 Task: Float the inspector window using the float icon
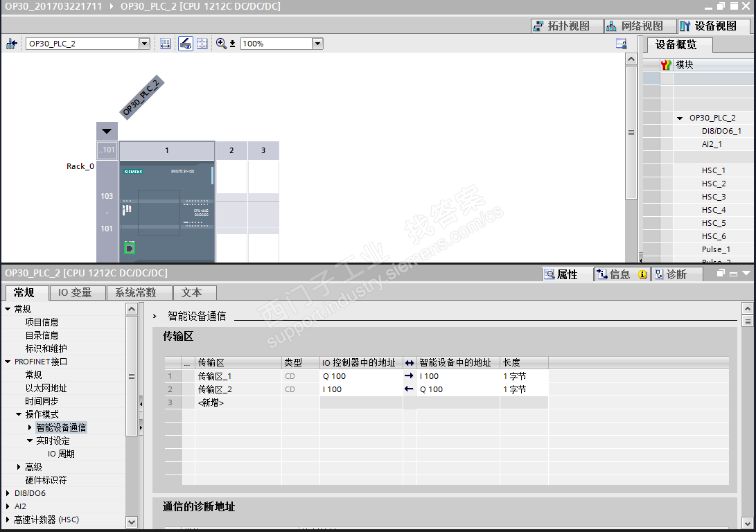tap(721, 273)
